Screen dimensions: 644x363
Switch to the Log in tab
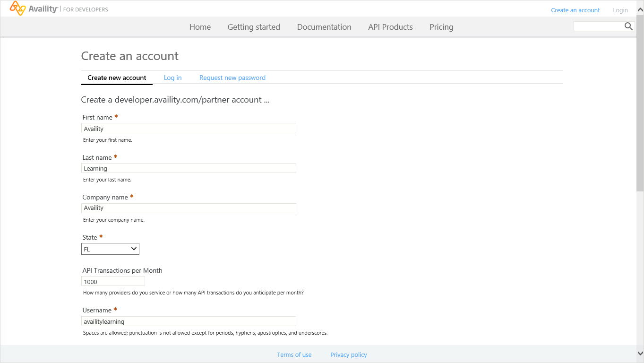click(x=172, y=78)
